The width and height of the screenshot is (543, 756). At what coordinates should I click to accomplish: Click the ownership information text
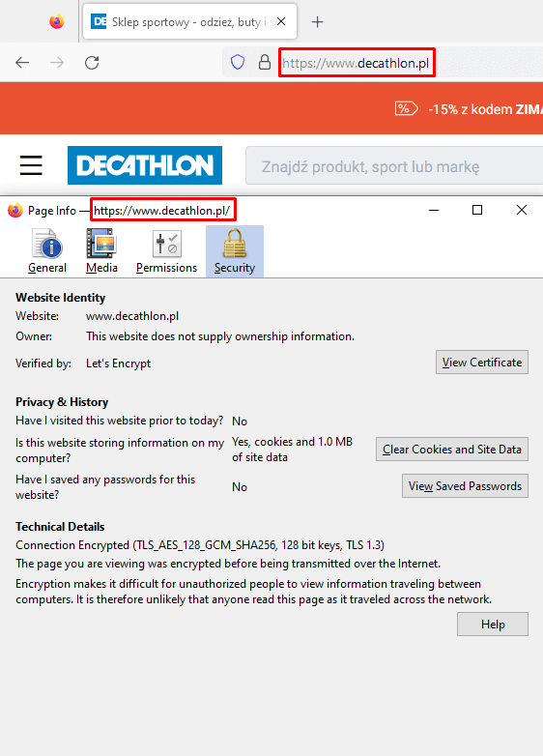[x=220, y=336]
